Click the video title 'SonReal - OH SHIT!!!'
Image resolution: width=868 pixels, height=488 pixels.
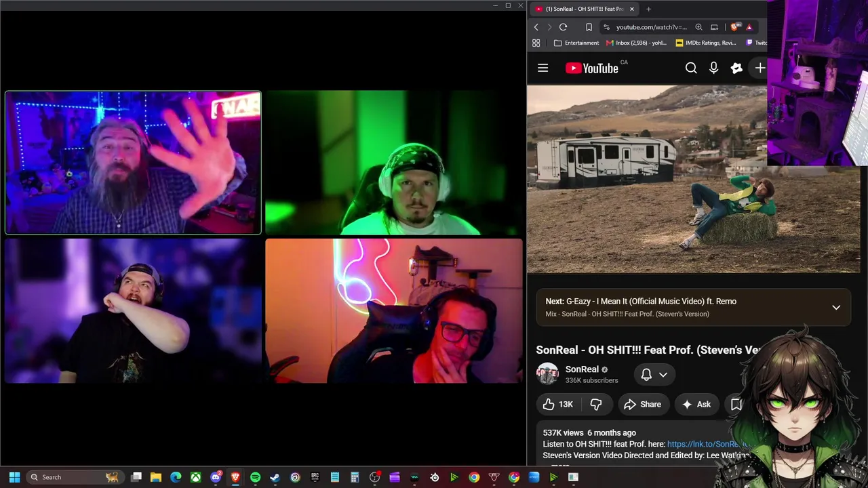click(588, 350)
